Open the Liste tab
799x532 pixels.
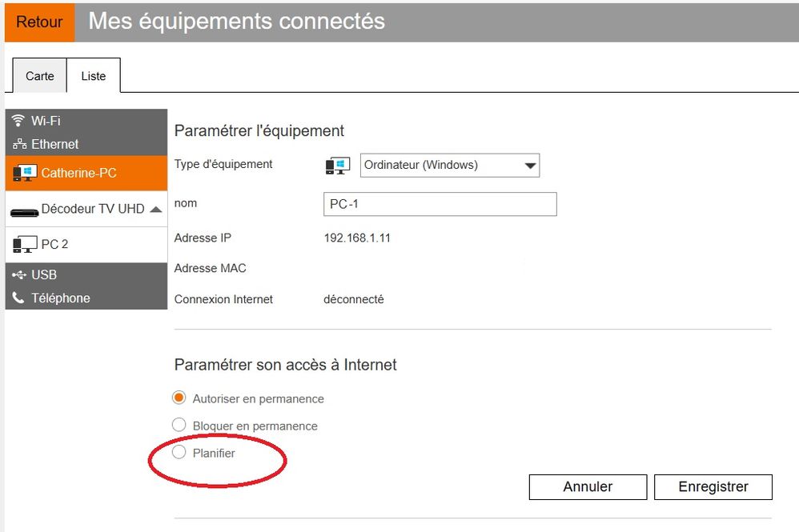(94, 76)
